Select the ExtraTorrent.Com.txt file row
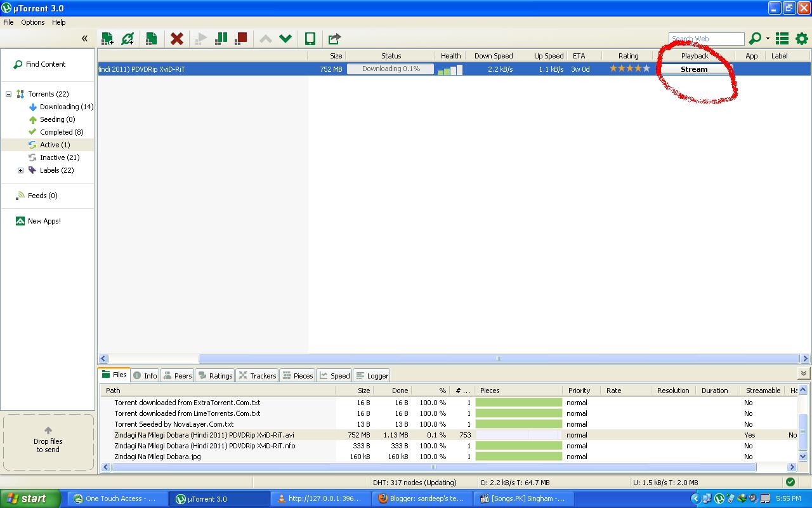The width and height of the screenshot is (812, 508). coord(449,403)
